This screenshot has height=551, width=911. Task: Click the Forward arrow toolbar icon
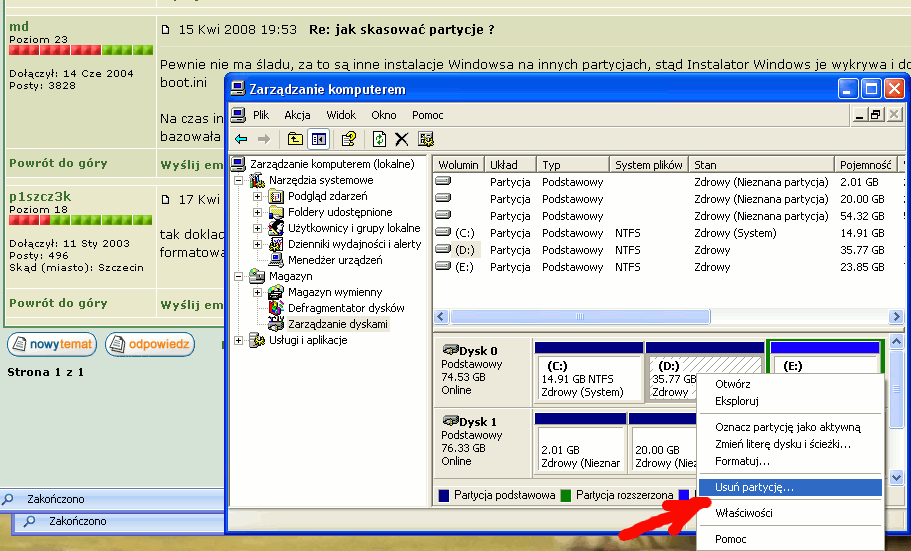(264, 139)
